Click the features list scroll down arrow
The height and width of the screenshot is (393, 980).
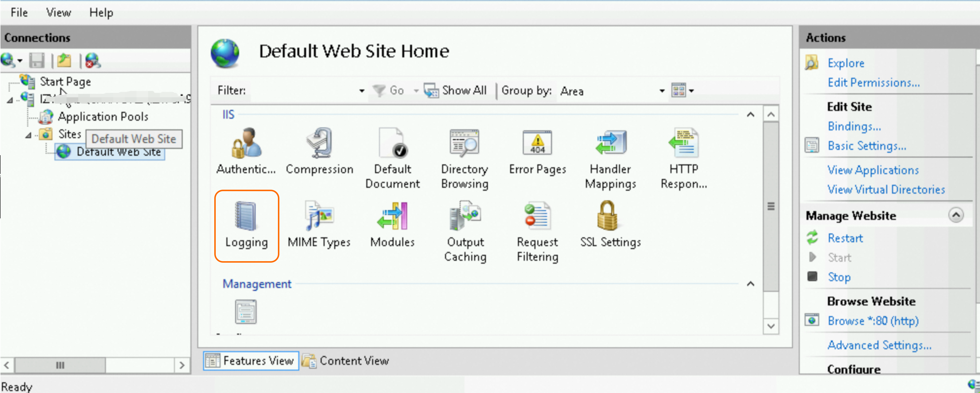(771, 326)
